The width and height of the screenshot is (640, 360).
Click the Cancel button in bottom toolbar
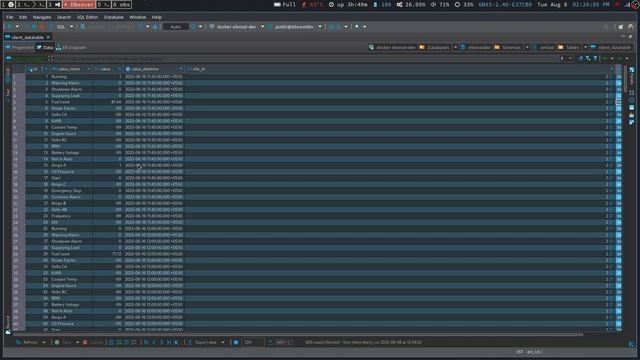93,342
